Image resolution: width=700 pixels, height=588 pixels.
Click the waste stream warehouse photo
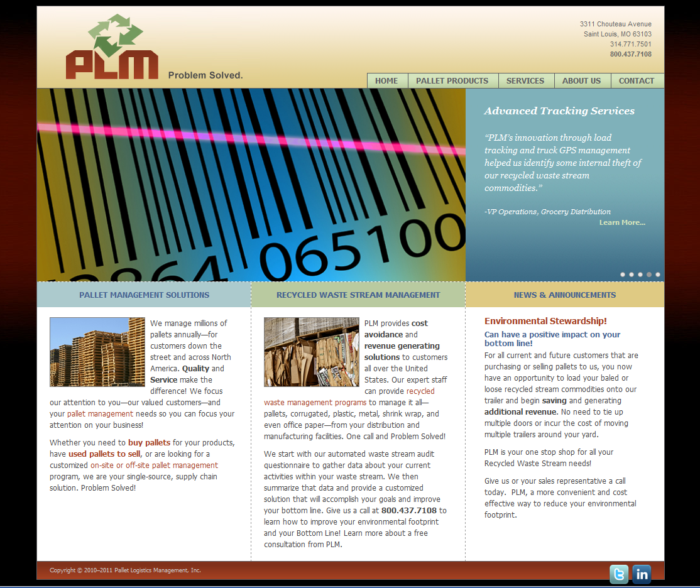[x=311, y=352]
